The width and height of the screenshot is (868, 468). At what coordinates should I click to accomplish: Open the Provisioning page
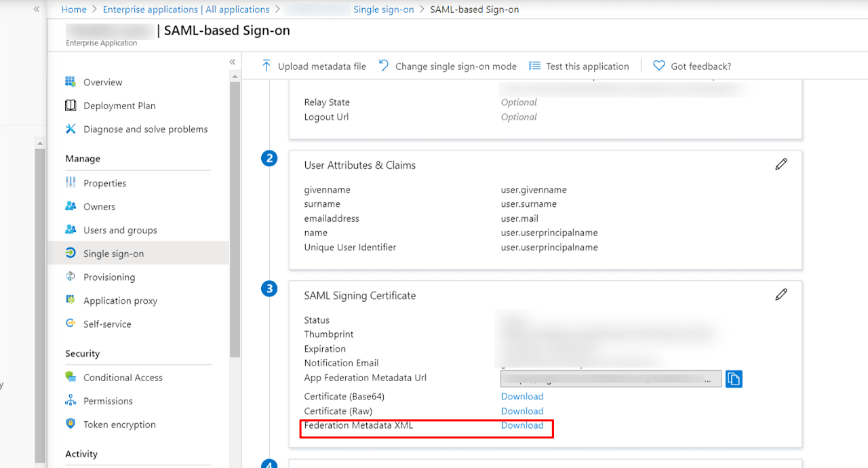point(109,277)
